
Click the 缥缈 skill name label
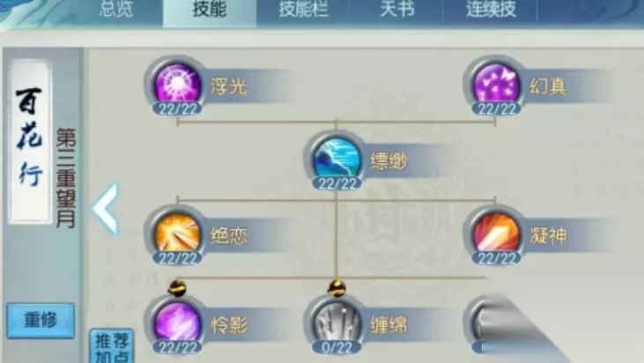pos(389,161)
